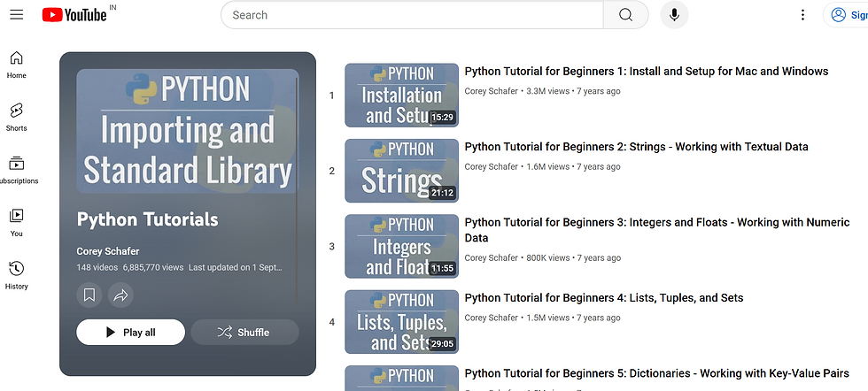The image size is (868, 391).
Task: Open the three-dot settings menu
Action: point(802,15)
